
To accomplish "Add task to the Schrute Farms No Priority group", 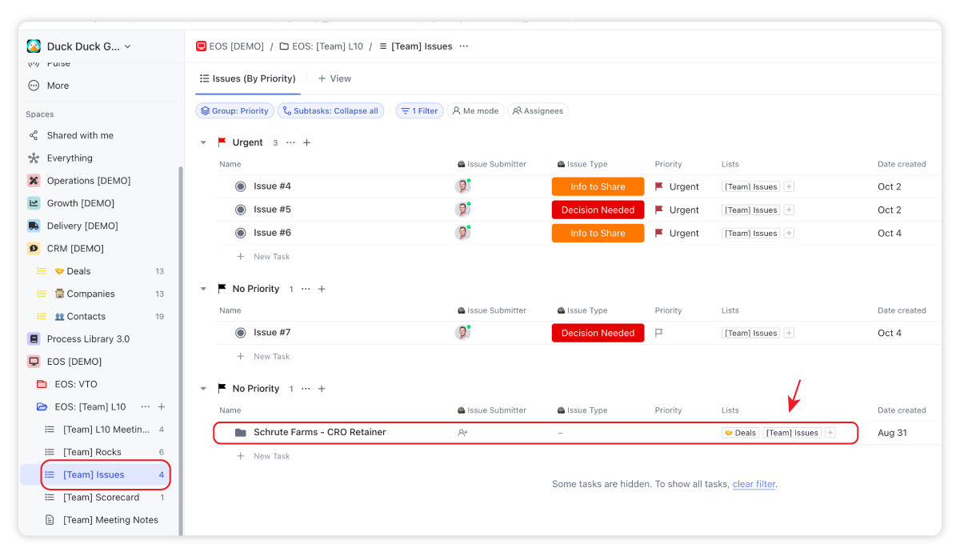I will (322, 389).
